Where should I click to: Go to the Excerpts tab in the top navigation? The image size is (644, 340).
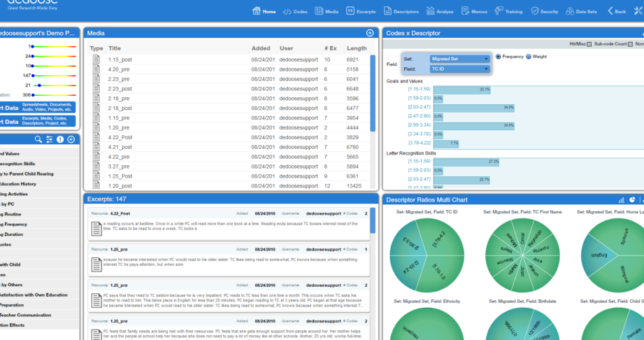click(361, 11)
